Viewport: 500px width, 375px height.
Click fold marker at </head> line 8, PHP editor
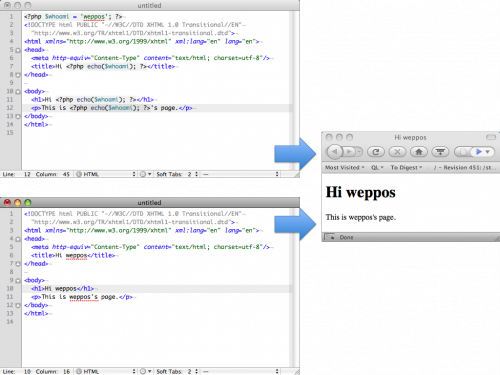tap(18, 75)
